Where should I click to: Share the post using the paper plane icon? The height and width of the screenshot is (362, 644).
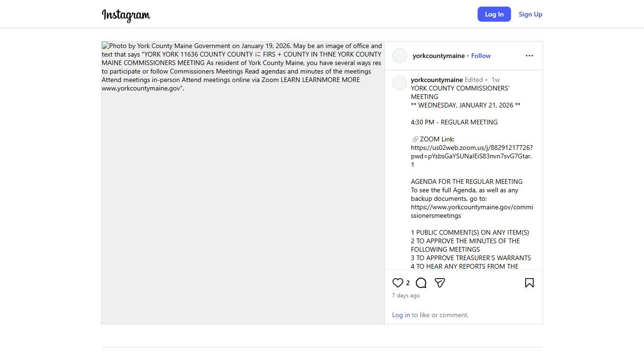click(440, 283)
